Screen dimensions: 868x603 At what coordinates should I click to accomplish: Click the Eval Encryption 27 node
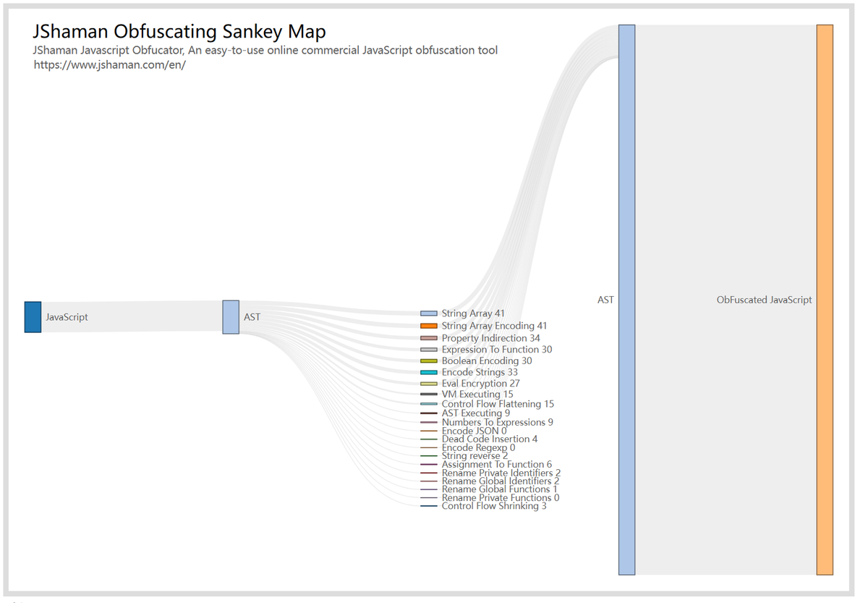(429, 384)
